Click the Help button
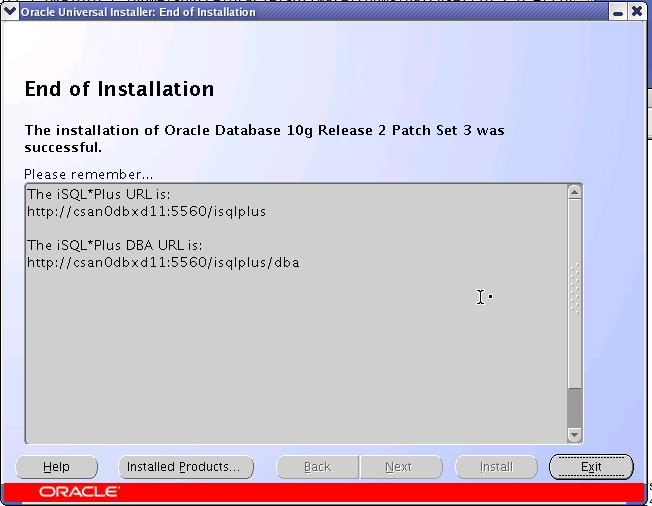The height and width of the screenshot is (506, 652). click(57, 467)
